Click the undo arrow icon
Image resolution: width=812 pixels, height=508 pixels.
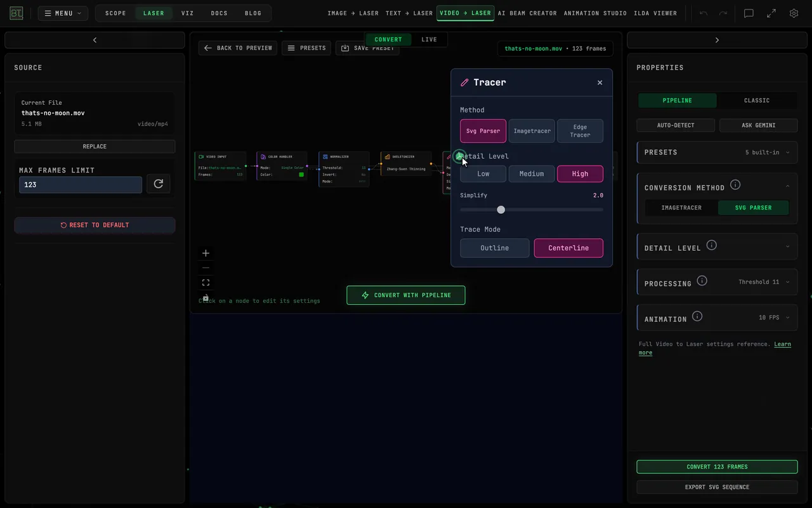coord(704,13)
